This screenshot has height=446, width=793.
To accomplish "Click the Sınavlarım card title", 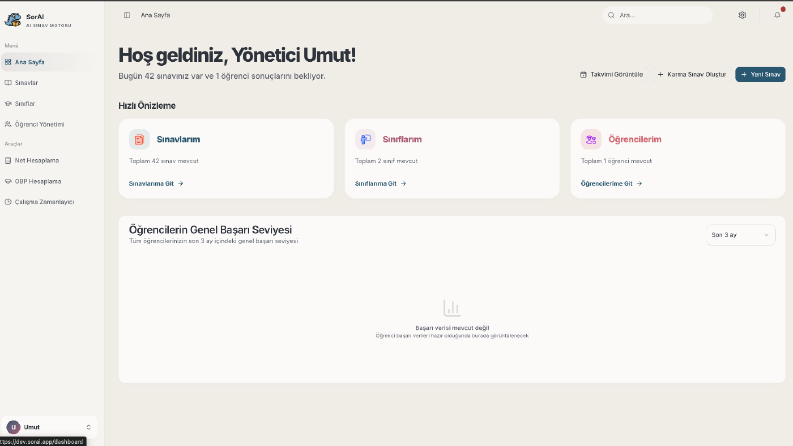I will (178, 140).
